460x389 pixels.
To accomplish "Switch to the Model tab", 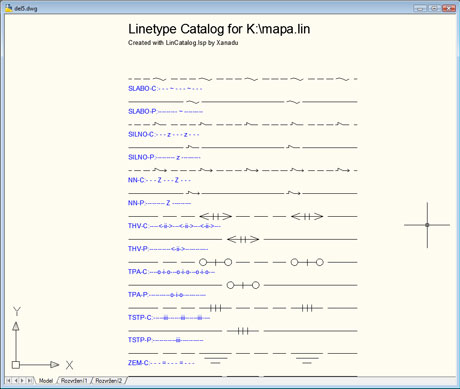I will [46, 380].
